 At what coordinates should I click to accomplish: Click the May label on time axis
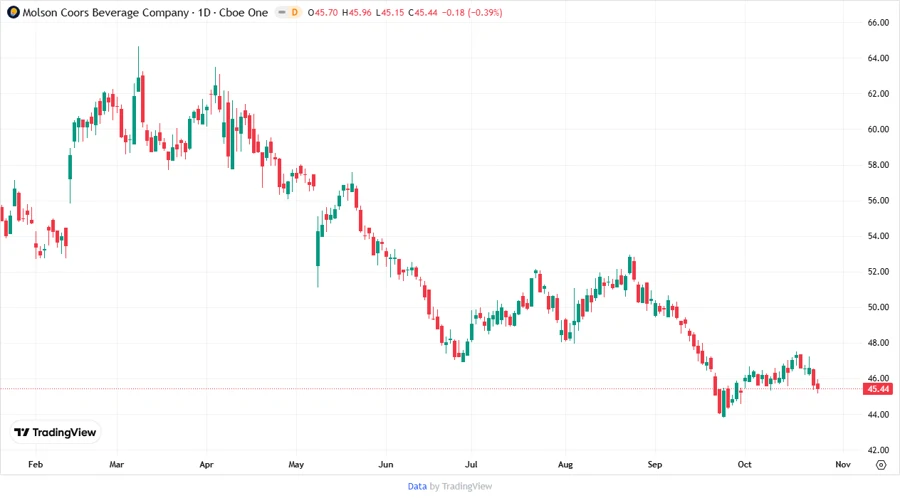pos(296,464)
